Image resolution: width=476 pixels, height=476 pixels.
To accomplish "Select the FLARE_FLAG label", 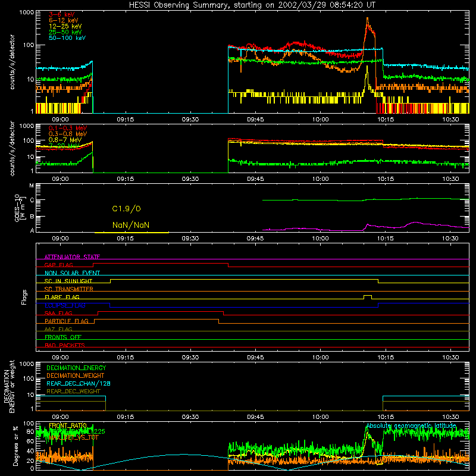I will point(62,297).
